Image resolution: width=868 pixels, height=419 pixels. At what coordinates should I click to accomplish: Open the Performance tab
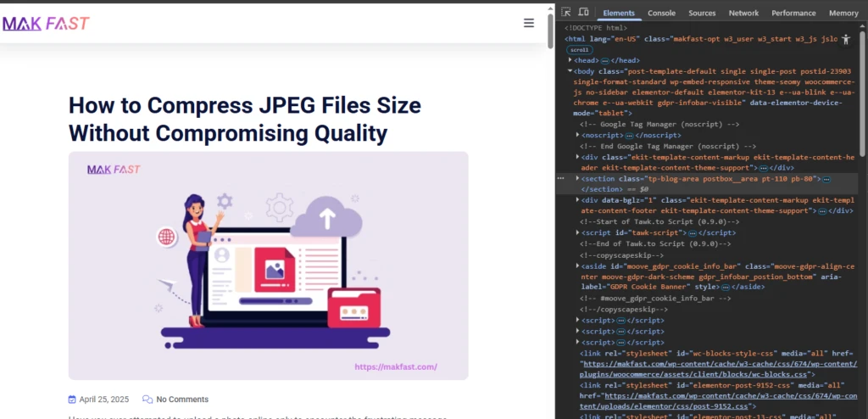(x=793, y=13)
